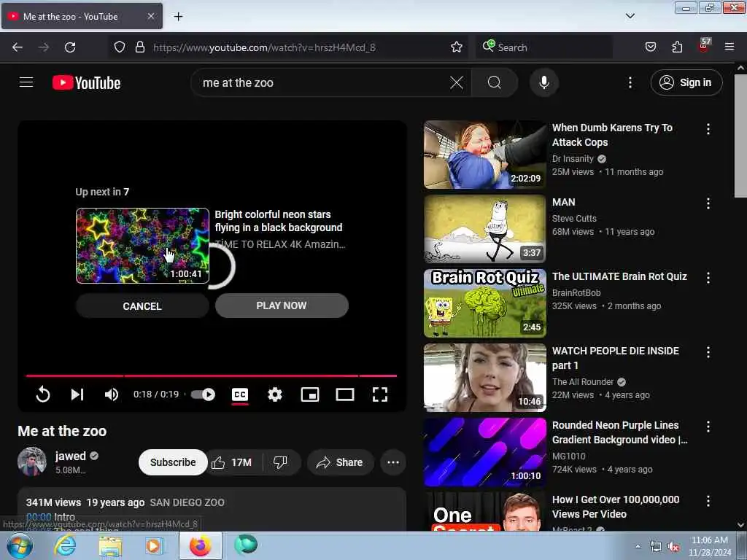Replay the video with the replay icon
The width and height of the screenshot is (747, 560).
[43, 394]
